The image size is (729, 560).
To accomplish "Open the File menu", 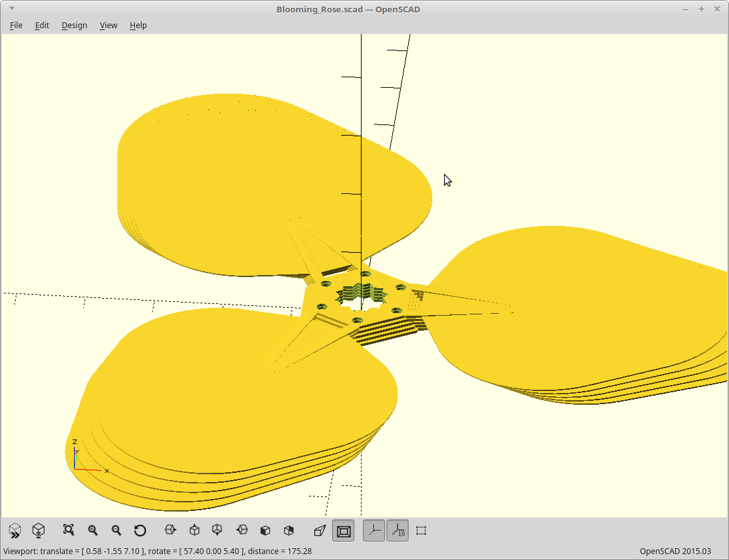I will tap(16, 25).
